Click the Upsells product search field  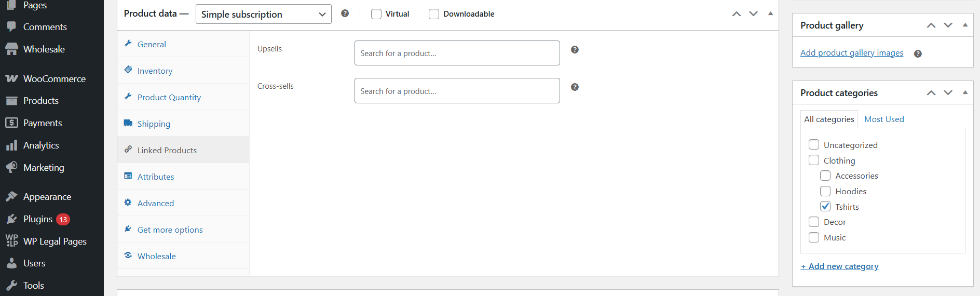coord(457,53)
